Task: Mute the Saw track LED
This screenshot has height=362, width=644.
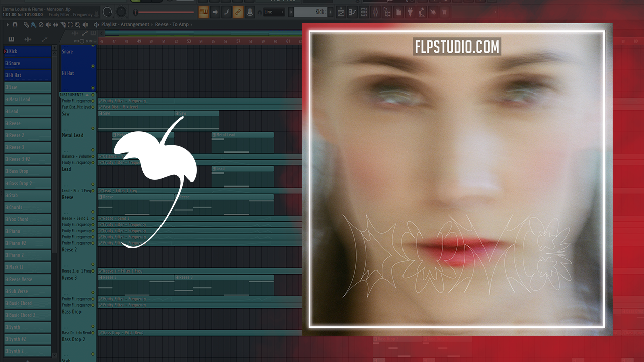Action: [x=93, y=128]
